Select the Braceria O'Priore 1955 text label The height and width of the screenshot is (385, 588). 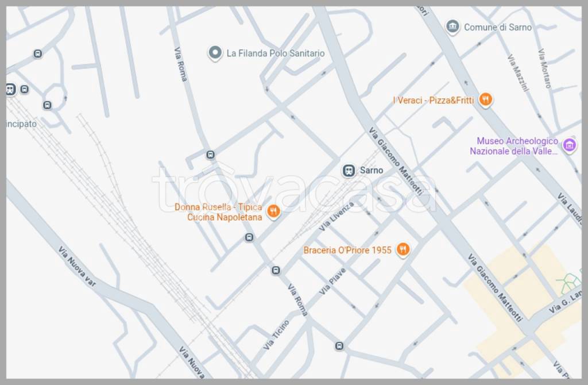tap(347, 250)
